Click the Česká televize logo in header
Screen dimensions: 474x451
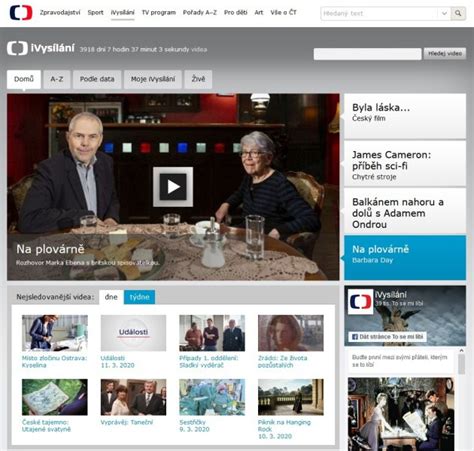click(x=21, y=13)
